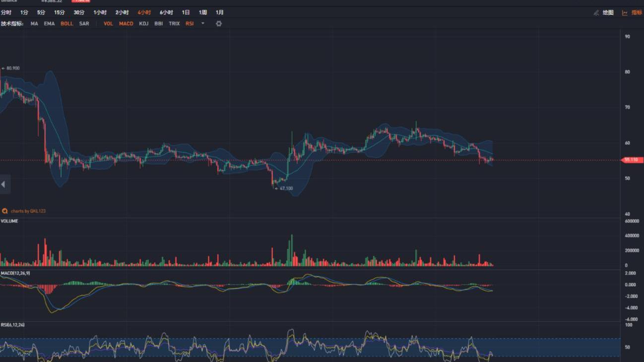Select the 分时 time-sharing view
Screen dimensions: 644x362
pyautogui.click(x=6, y=12)
